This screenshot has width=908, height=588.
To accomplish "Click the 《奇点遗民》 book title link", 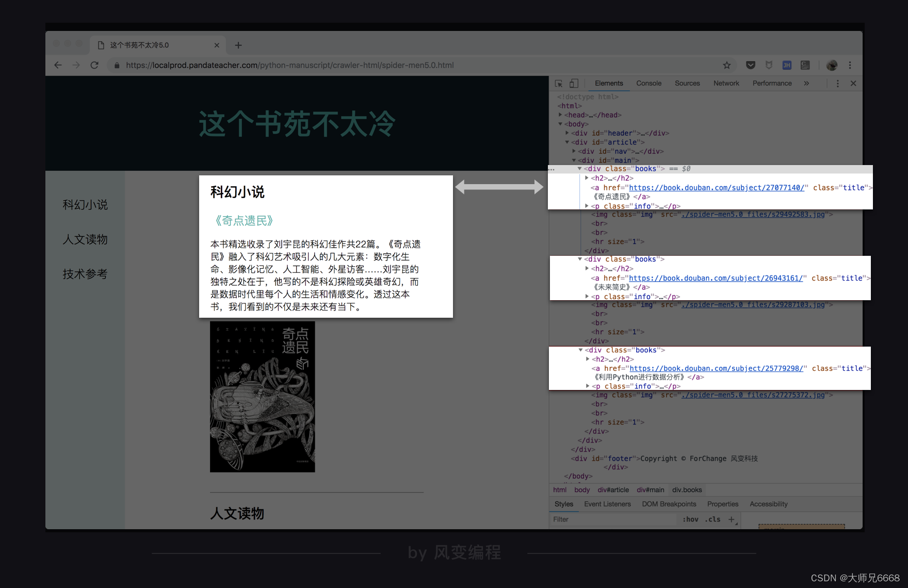I will point(244,221).
